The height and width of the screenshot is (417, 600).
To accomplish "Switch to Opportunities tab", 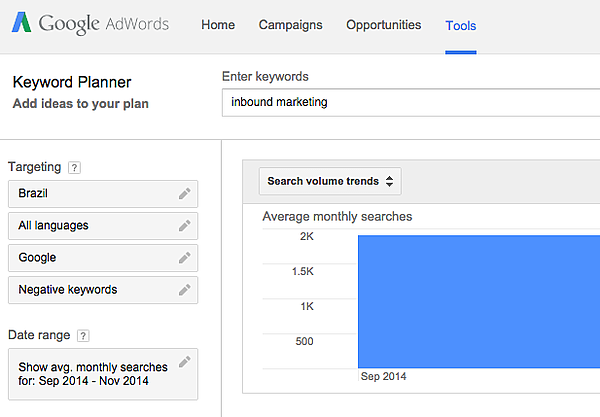I will click(x=384, y=25).
